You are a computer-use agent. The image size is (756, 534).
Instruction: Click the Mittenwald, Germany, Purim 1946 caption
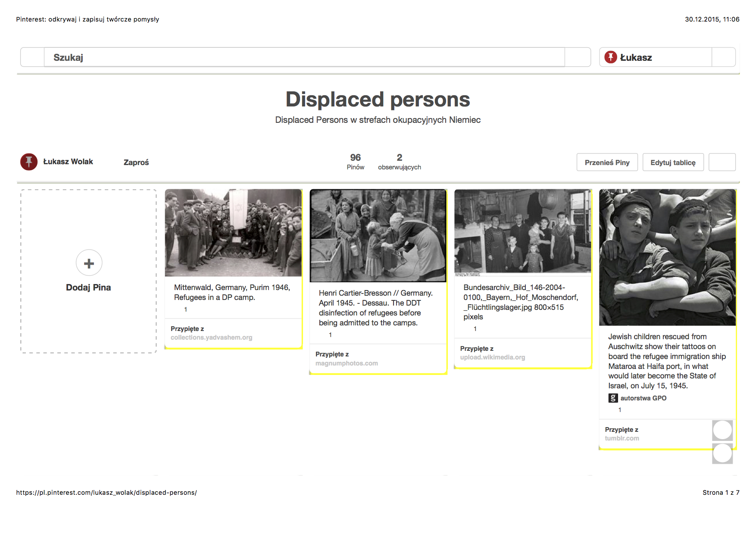click(x=232, y=292)
